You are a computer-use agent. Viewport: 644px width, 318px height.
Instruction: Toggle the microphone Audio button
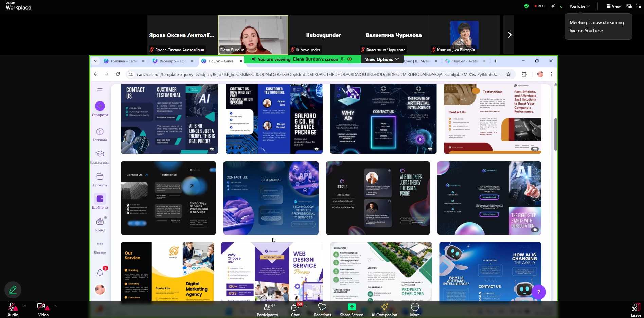tap(12, 307)
